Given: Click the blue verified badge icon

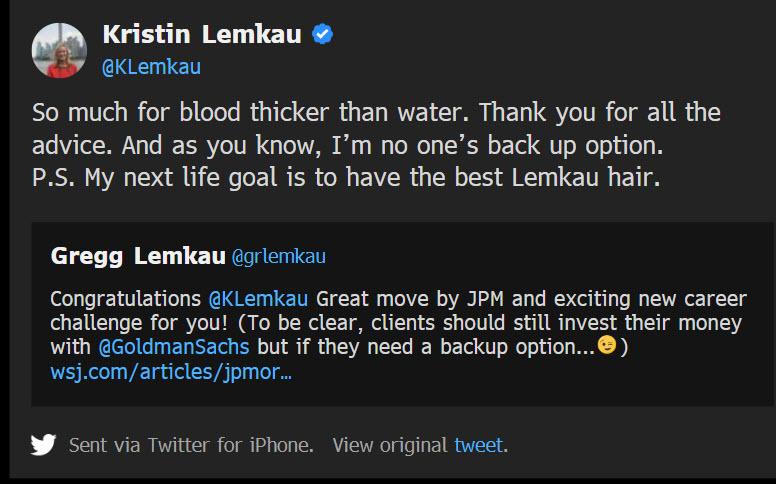Looking at the screenshot, I should (x=323, y=35).
